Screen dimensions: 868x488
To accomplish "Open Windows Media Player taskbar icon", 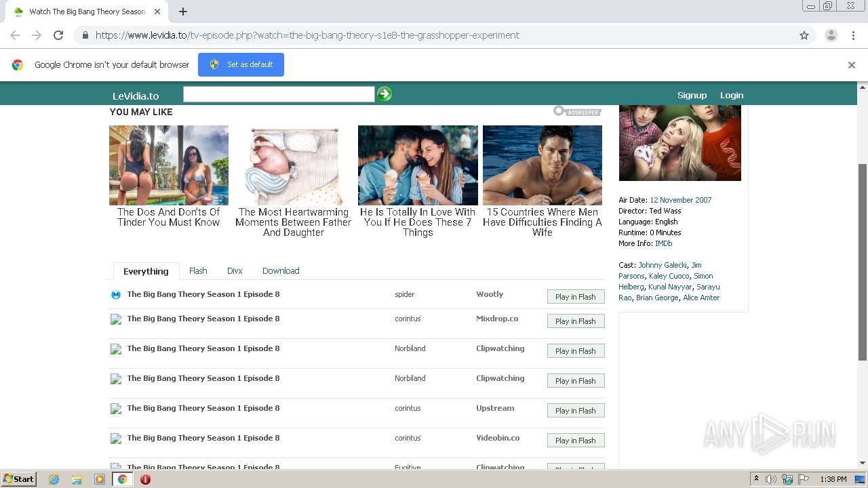I will [100, 479].
